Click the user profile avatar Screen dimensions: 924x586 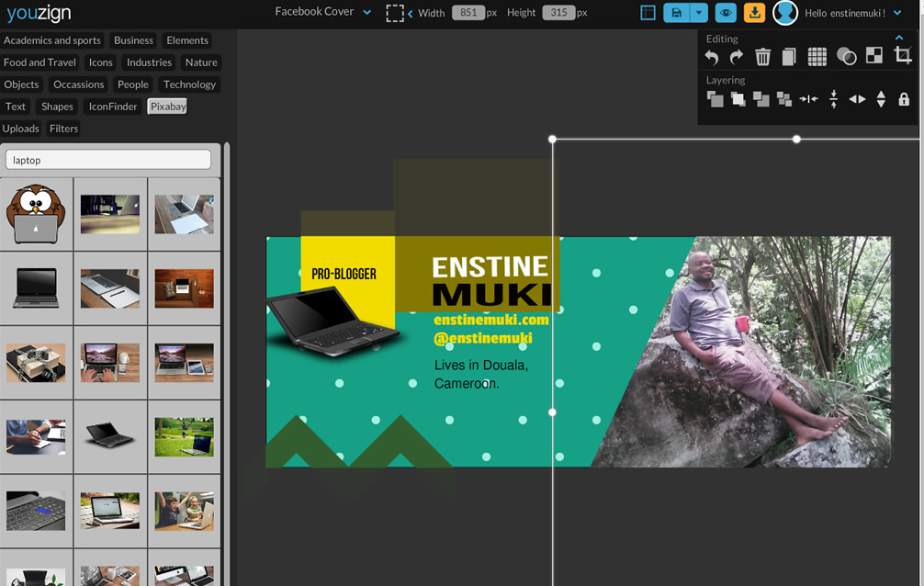click(x=785, y=12)
